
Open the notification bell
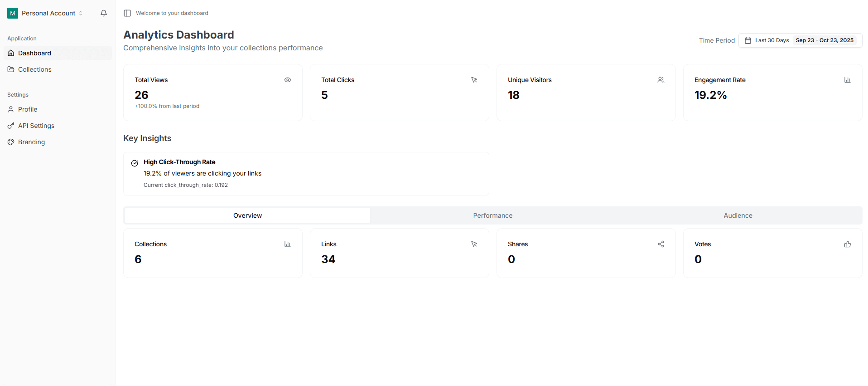(x=104, y=13)
